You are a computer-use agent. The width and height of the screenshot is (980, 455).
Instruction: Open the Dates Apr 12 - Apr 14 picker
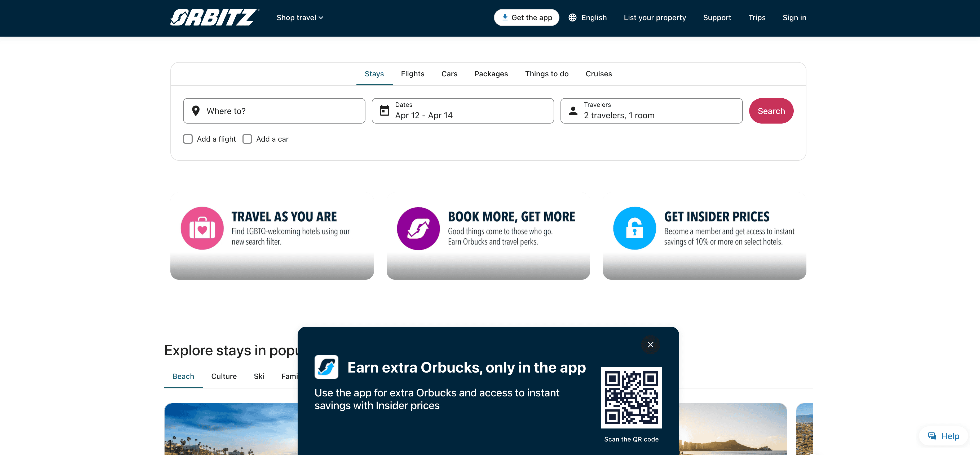pyautogui.click(x=462, y=111)
